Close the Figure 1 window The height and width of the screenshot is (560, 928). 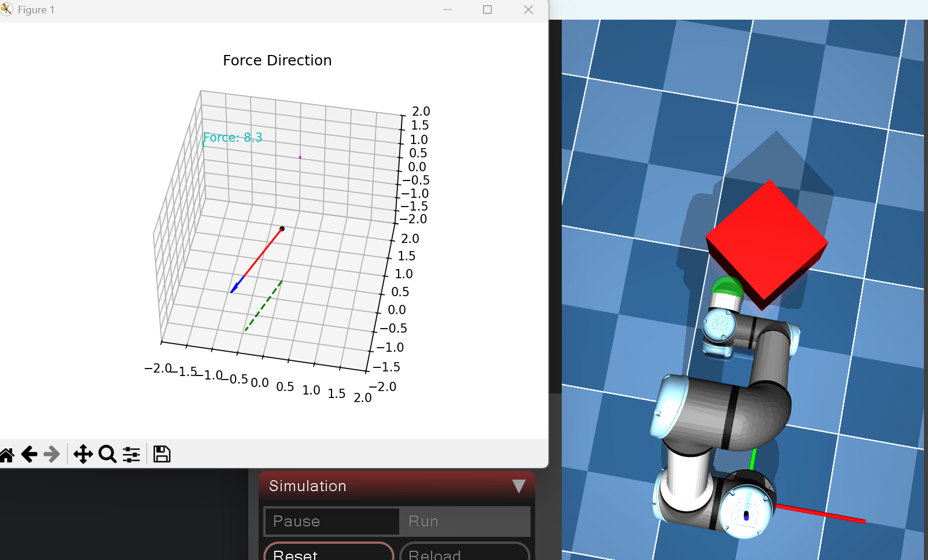pyautogui.click(x=528, y=10)
